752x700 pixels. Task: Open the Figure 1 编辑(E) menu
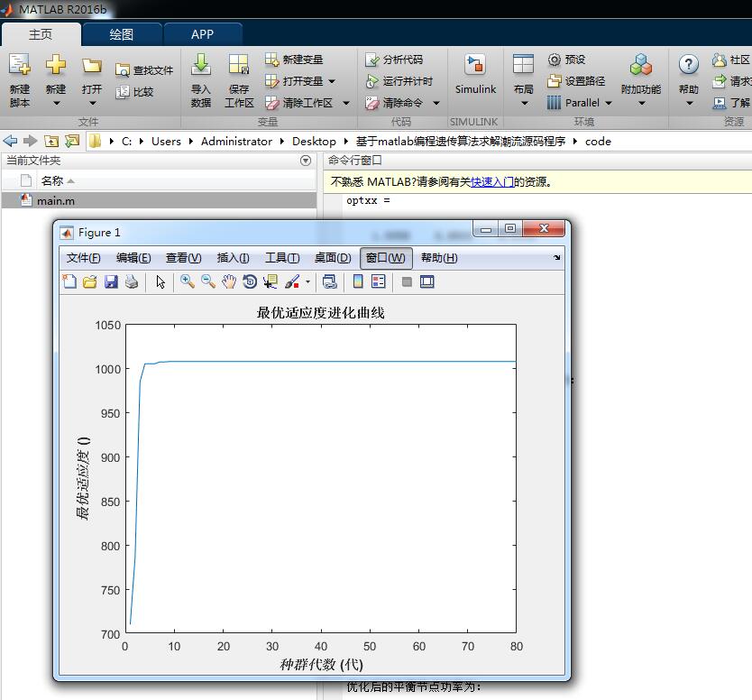pyautogui.click(x=133, y=258)
